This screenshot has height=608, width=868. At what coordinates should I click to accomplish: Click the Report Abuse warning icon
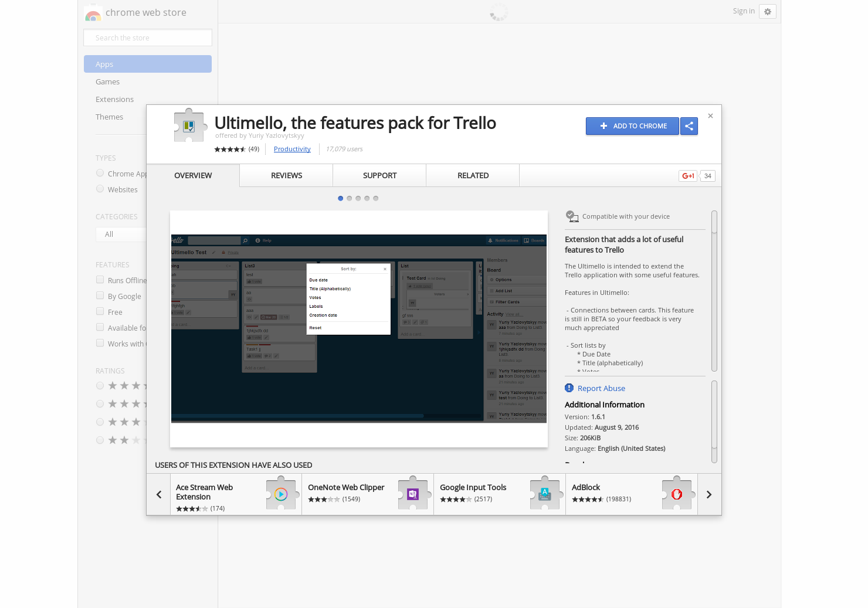click(x=569, y=388)
